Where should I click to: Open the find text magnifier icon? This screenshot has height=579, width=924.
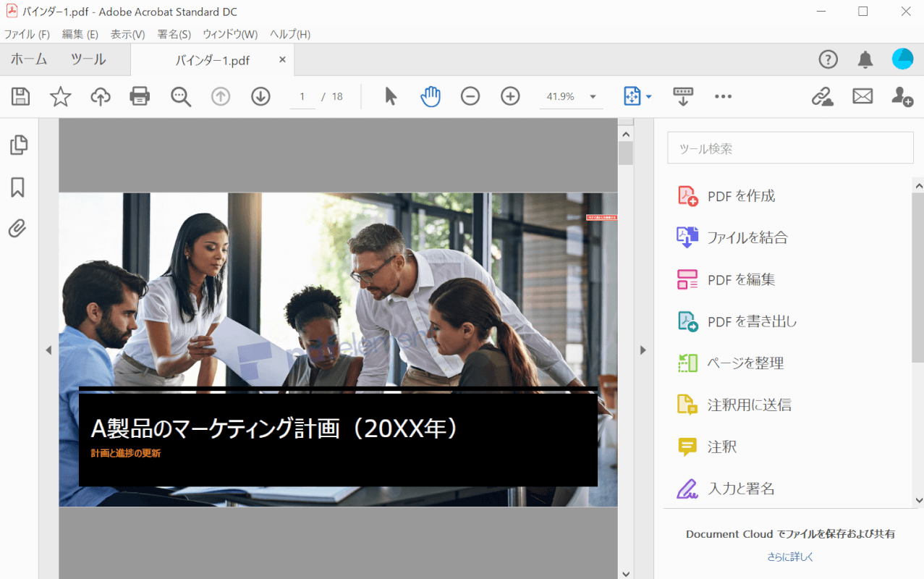click(181, 96)
